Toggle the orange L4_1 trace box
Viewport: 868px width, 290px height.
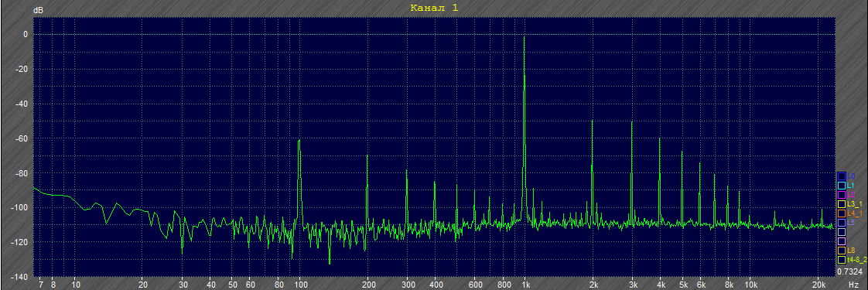(x=842, y=213)
